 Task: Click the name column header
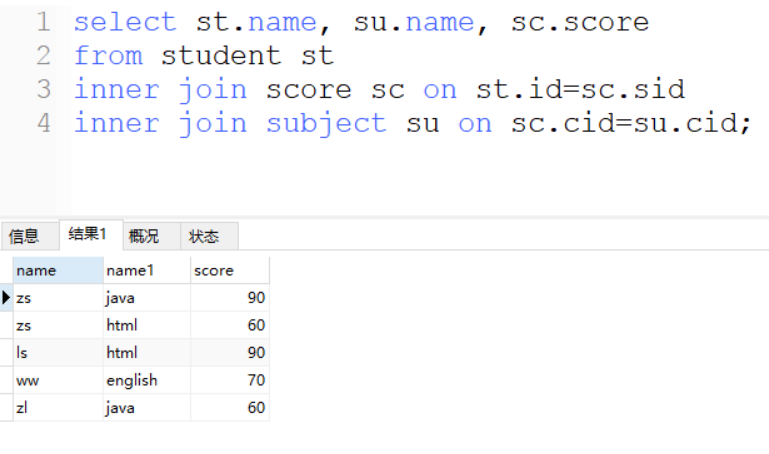(58, 270)
